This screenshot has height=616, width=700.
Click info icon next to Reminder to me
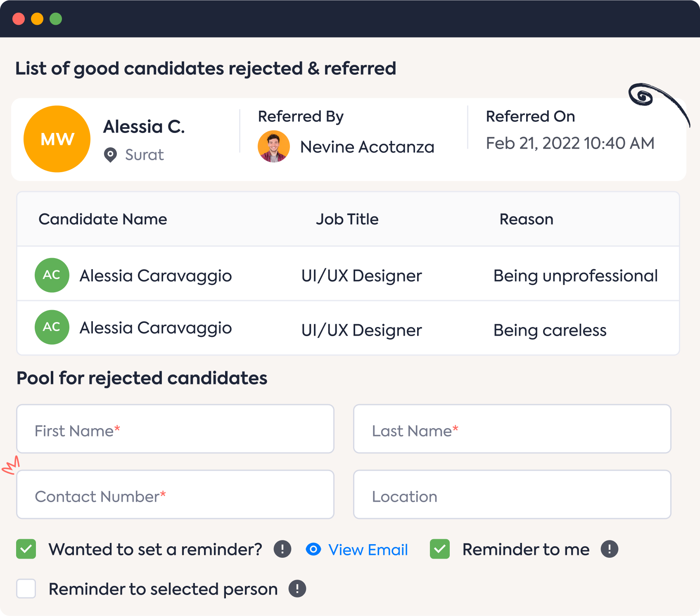coord(609,549)
